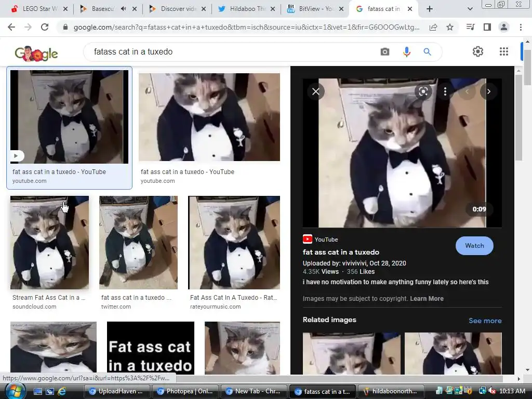Open the black Fat ass cat in a tuxedo text image
The image size is (532, 399).
point(151,348)
